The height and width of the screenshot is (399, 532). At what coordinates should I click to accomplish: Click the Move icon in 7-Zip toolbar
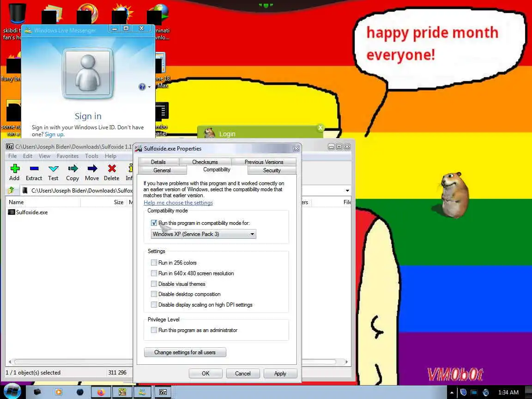click(92, 168)
